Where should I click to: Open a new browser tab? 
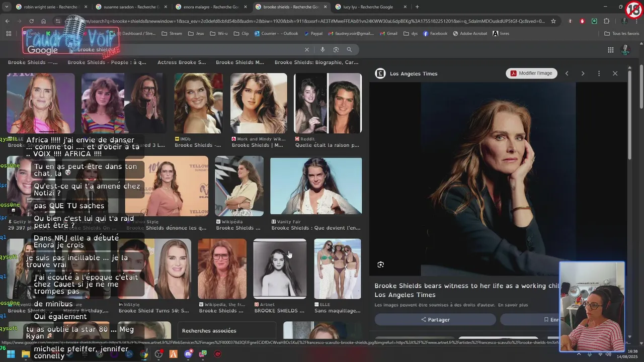[417, 7]
